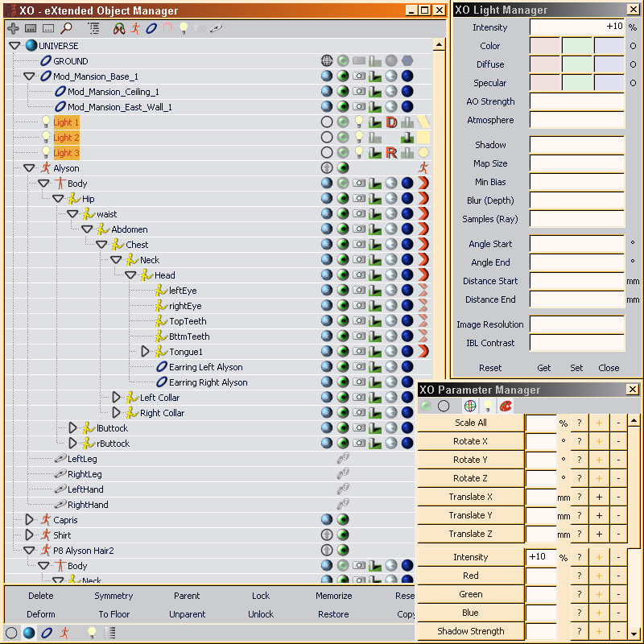This screenshot has height=644, width=644.
Task: Click the Scale All parameter button
Action: coord(471,423)
